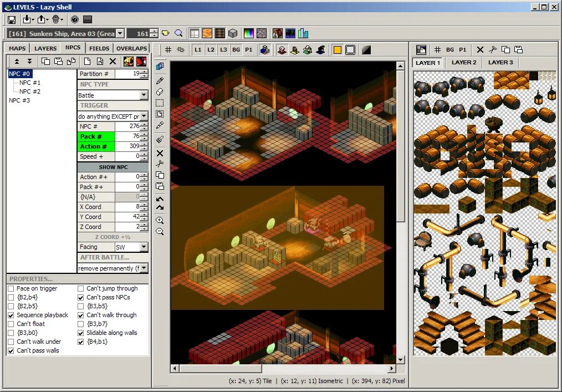
Task: Toggle "Can't float" checkbox
Action: (x=11, y=324)
